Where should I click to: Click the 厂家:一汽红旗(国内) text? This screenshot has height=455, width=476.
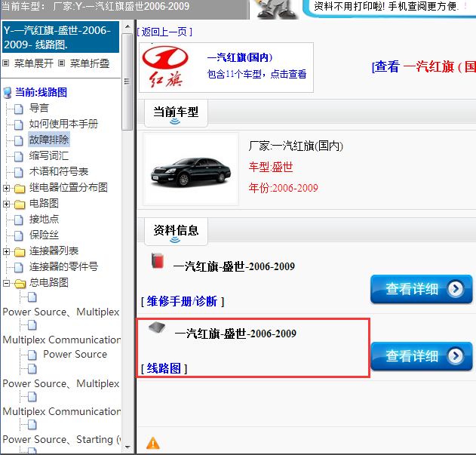pyautogui.click(x=296, y=146)
